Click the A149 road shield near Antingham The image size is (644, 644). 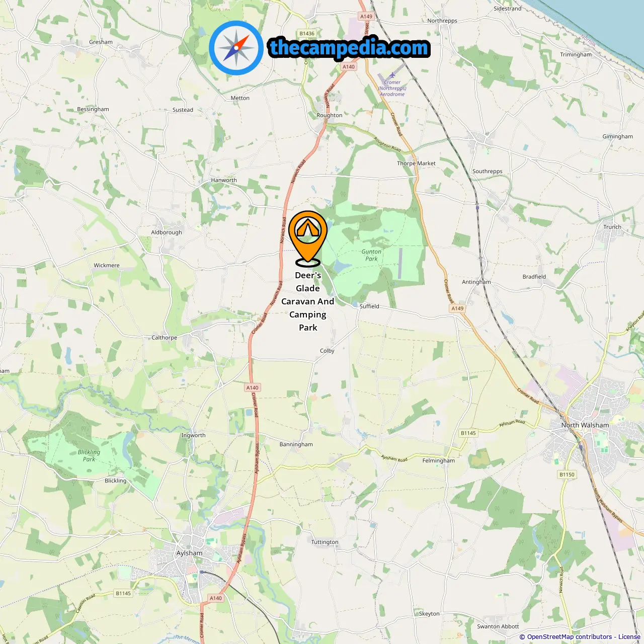coord(457,308)
